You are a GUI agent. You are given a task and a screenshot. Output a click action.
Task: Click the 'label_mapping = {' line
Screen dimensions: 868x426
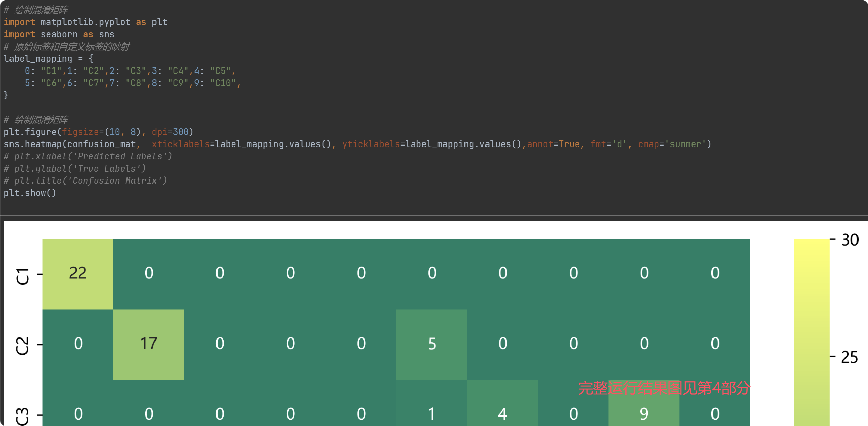click(x=48, y=59)
